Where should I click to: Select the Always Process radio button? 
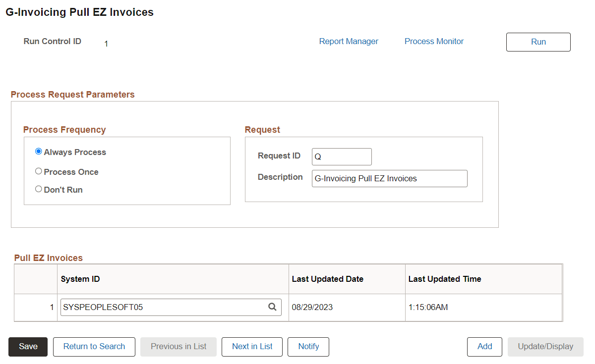[38, 152]
